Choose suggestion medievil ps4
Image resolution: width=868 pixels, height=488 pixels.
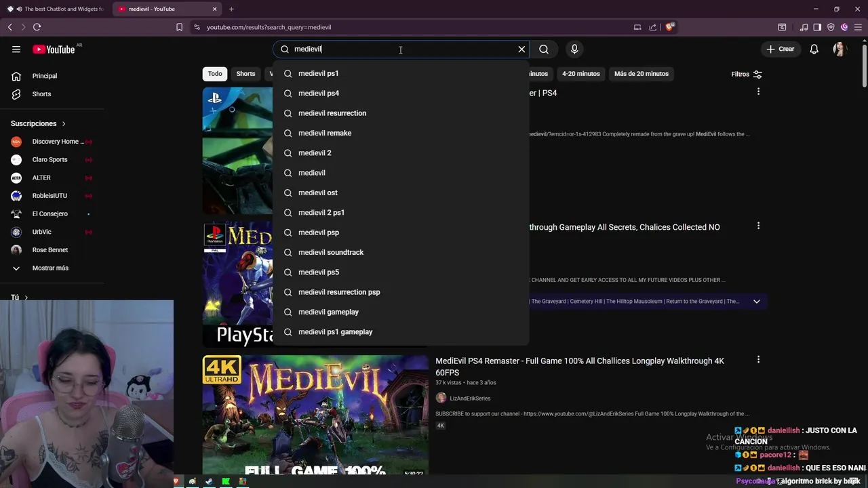click(x=400, y=93)
